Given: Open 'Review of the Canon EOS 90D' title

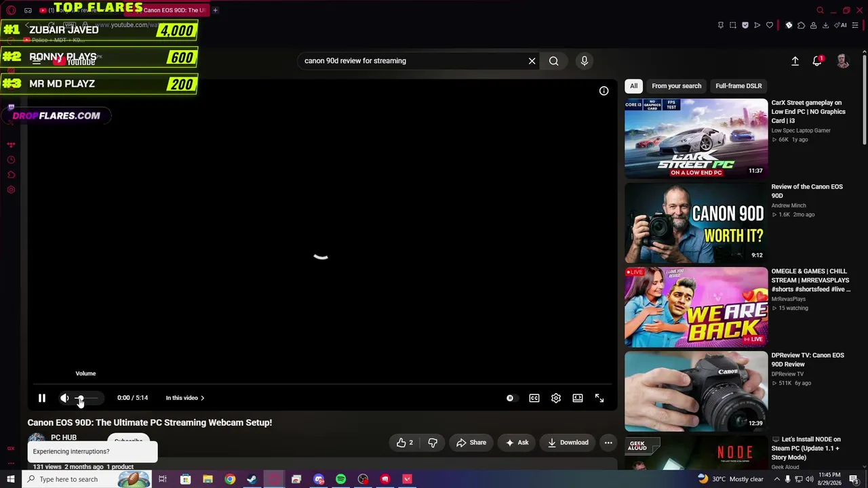Looking at the screenshot, I should [807, 191].
